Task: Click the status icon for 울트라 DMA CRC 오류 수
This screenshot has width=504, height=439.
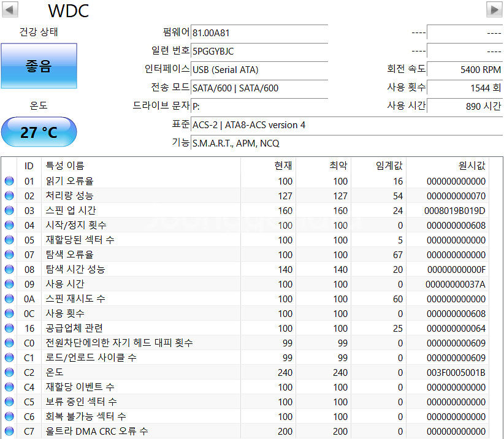Action: click(9, 431)
